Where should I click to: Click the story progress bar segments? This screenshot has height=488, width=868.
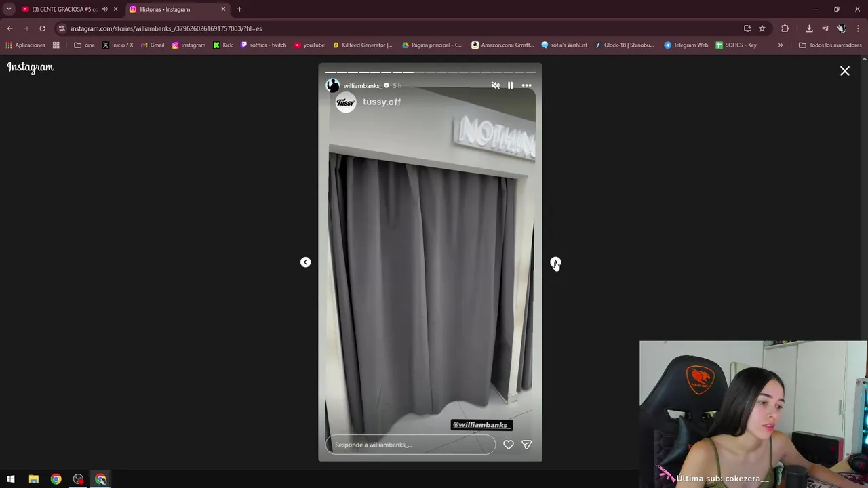point(431,72)
